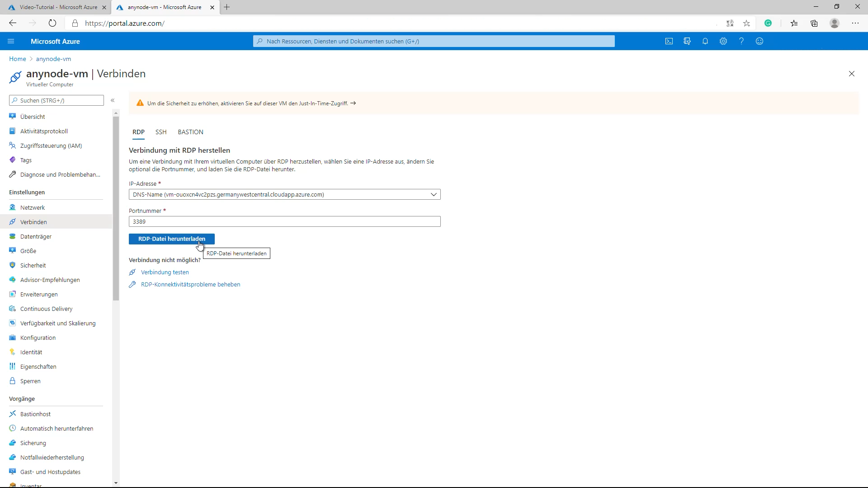Click sidebar search field Suchen
868x488 pixels.
pos(57,100)
